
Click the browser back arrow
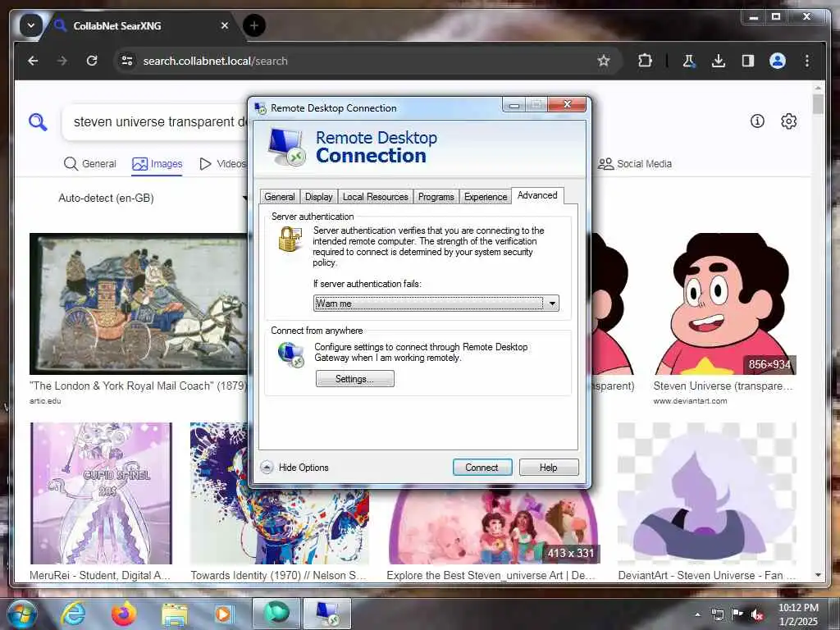coord(33,61)
